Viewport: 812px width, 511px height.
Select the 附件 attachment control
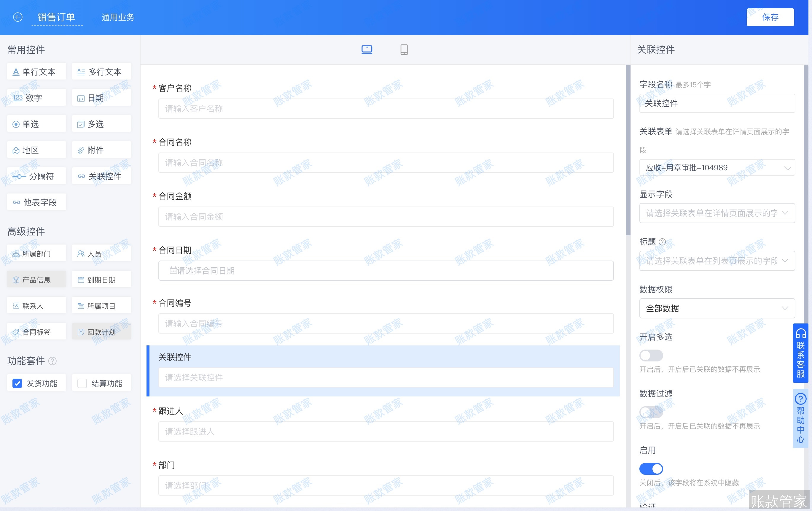pos(101,150)
